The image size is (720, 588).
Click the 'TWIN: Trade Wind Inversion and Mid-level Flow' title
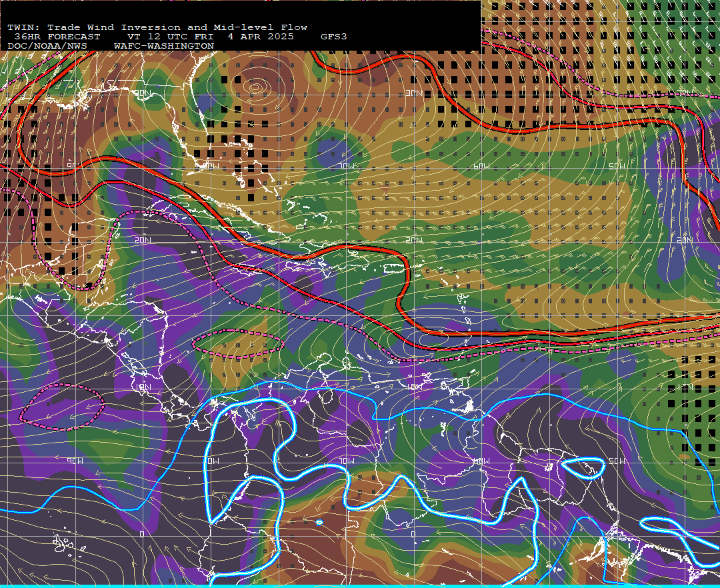coord(157,27)
